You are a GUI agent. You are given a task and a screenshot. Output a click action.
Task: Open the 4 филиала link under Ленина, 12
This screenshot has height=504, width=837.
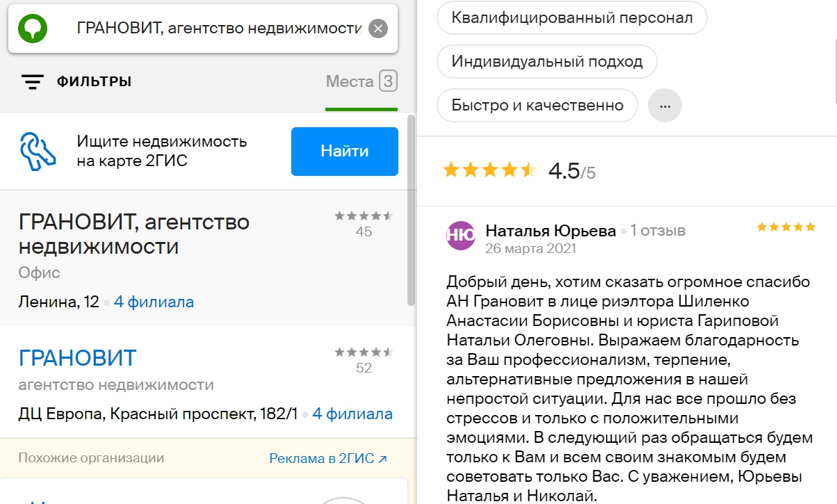[x=154, y=302]
